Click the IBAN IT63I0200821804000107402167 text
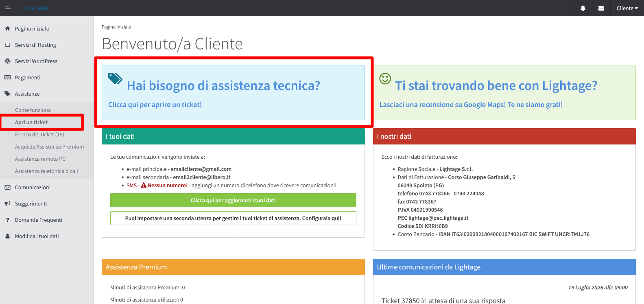 click(483, 234)
